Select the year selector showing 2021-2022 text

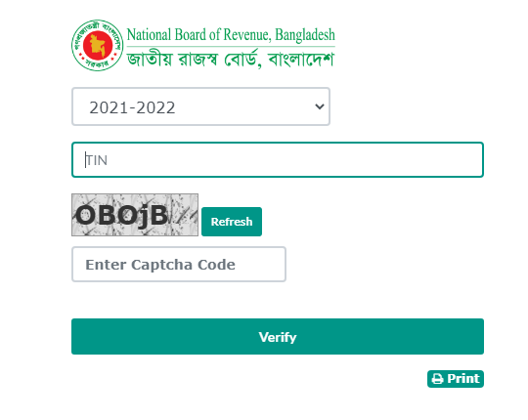[x=132, y=107]
